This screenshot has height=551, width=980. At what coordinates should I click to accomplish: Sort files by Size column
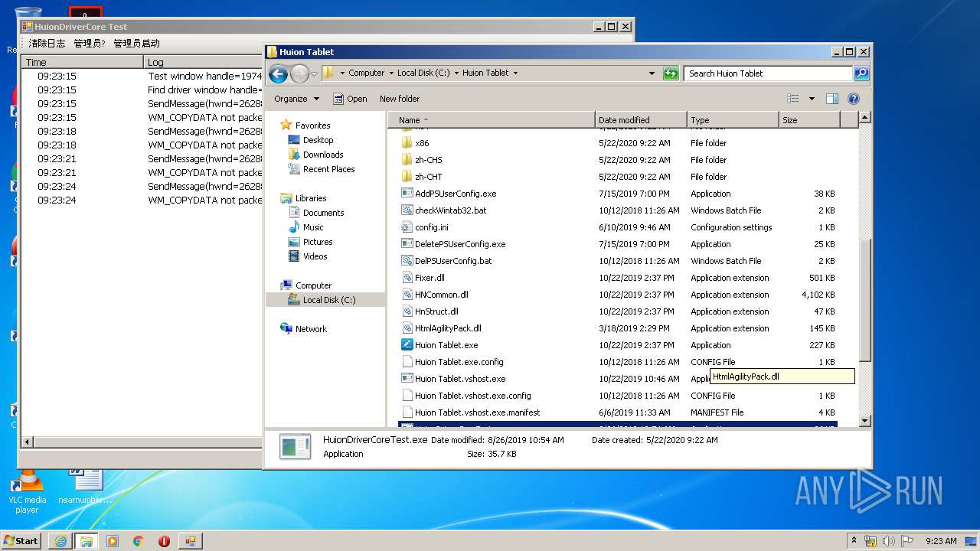(809, 120)
